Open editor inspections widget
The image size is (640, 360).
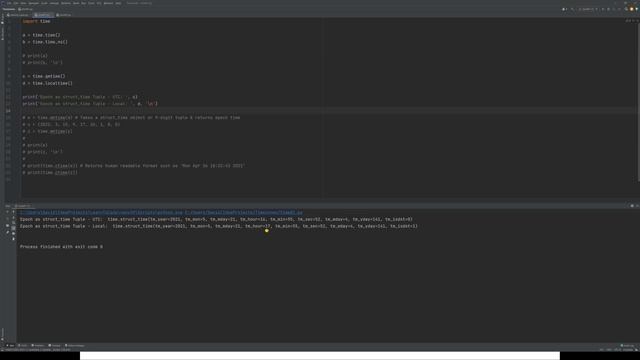point(631,20)
